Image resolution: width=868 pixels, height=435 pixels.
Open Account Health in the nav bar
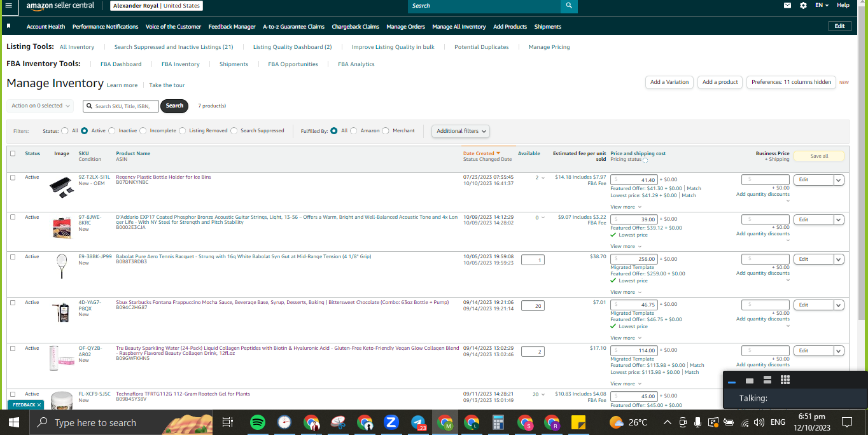pyautogui.click(x=46, y=27)
